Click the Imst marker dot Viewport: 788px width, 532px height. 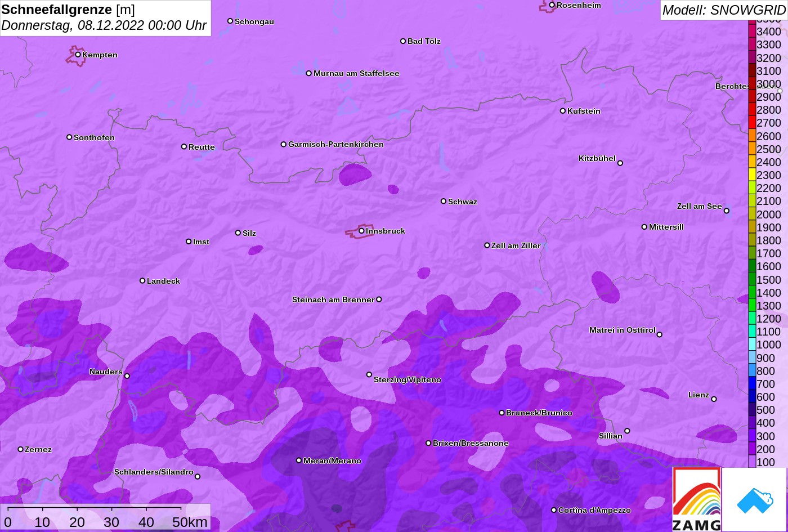click(189, 242)
